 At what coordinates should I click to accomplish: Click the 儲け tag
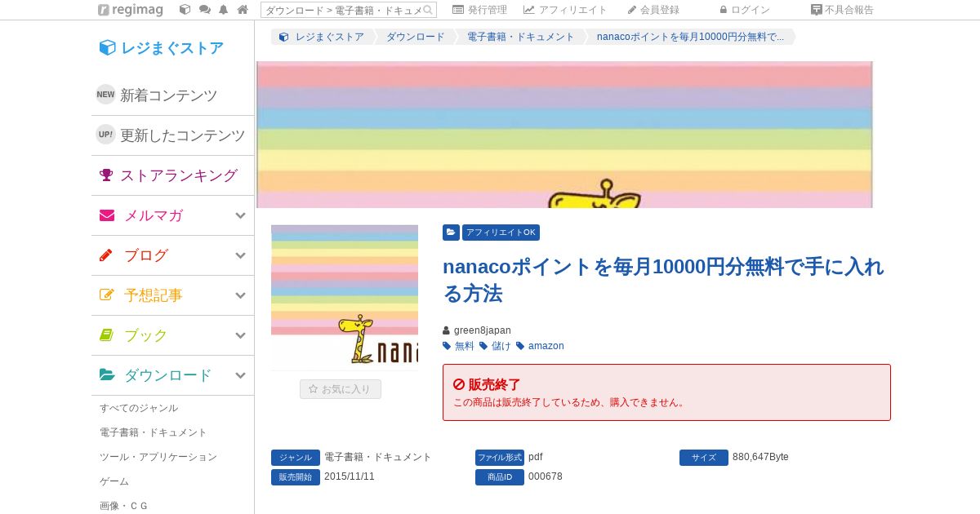click(501, 346)
